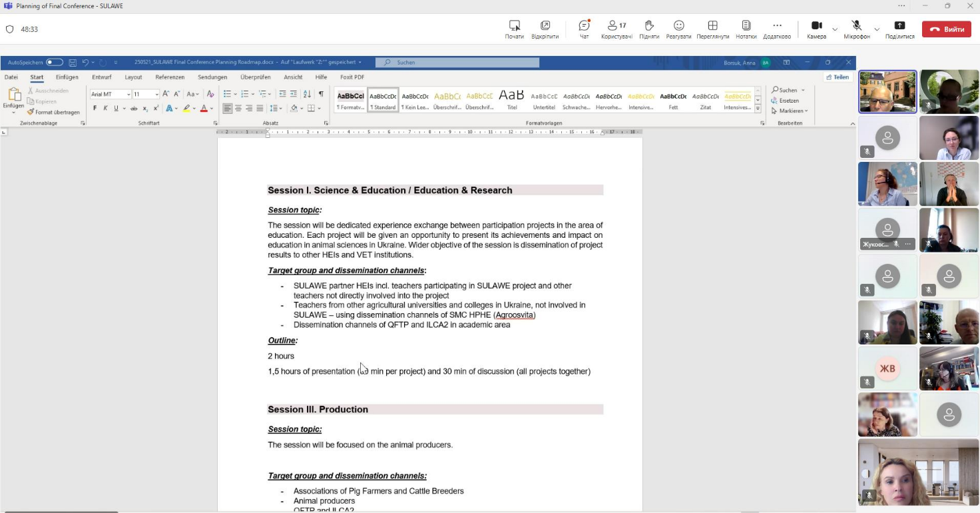Open Переглянути view options
Image resolution: width=980 pixels, height=513 pixels.
coord(712,29)
